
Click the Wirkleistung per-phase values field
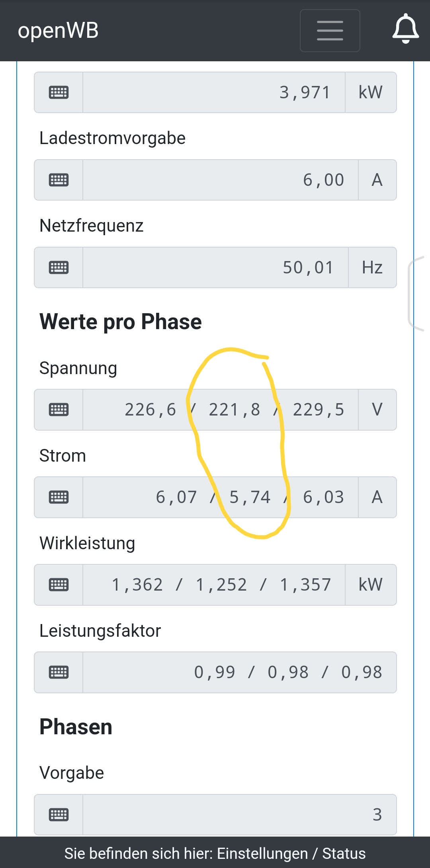[x=214, y=585]
